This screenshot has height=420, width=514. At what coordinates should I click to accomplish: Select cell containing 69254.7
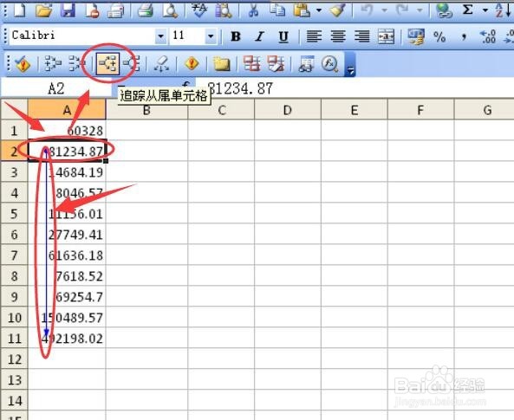coord(67,297)
